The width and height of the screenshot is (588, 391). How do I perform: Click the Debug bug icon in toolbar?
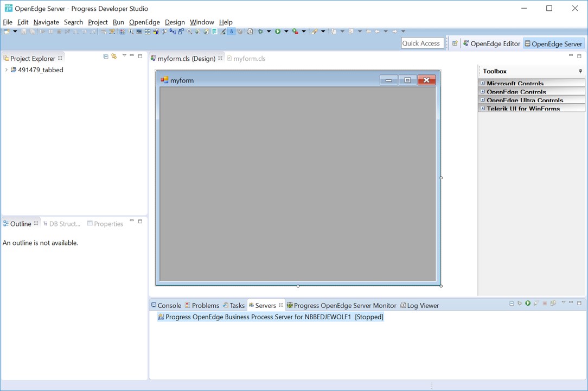(x=260, y=31)
